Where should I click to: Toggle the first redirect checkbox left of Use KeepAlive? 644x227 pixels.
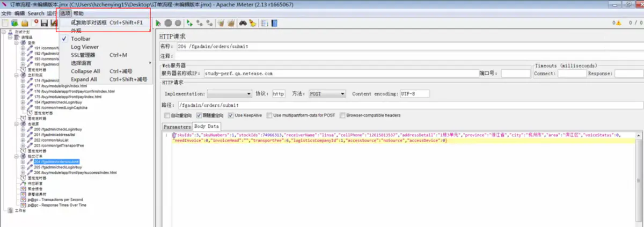click(166, 115)
